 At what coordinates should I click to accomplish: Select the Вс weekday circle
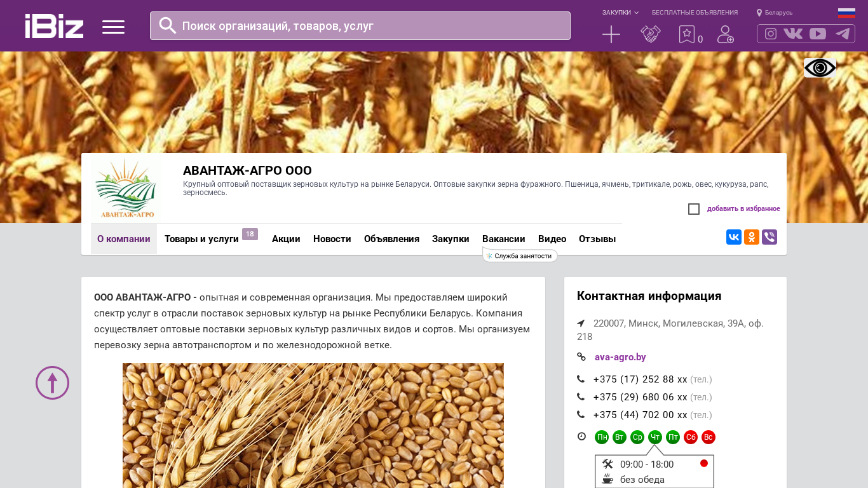tap(709, 437)
